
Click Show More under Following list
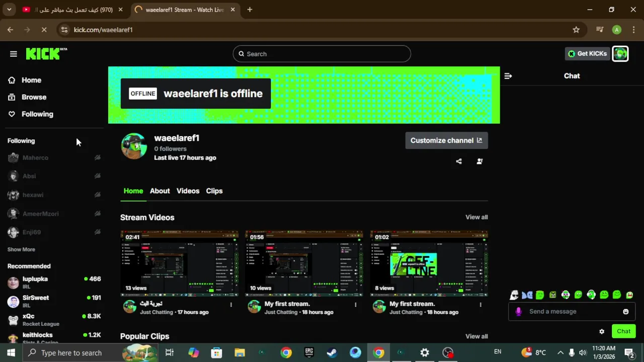[21, 249]
